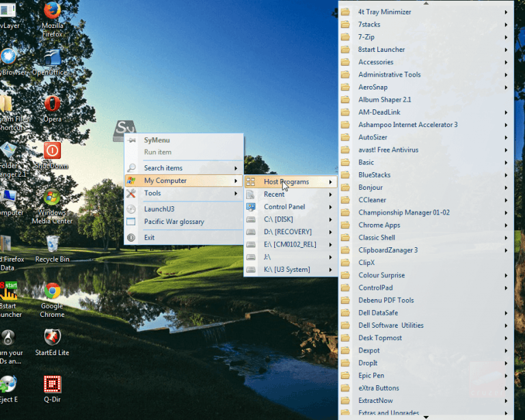The width and height of the screenshot is (525, 420).
Task: Click the Opera desktop icon
Action: (52, 104)
